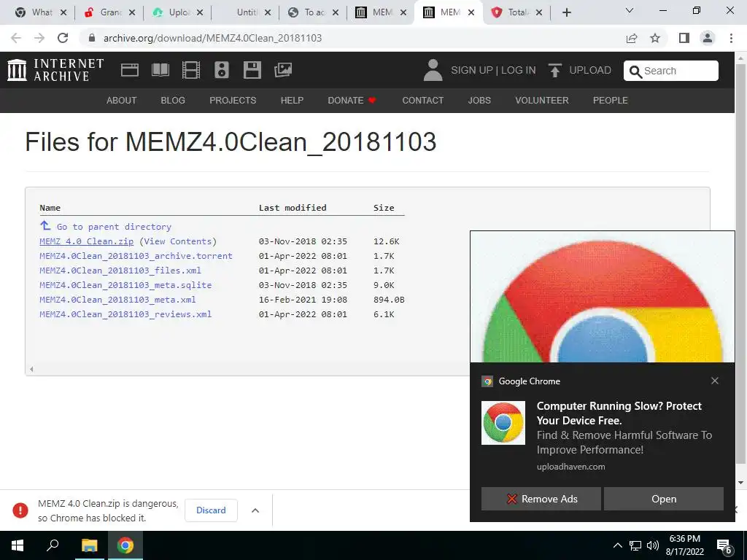Click the browser back arrow
Image resolution: width=747 pixels, height=560 pixels.
pos(16,38)
